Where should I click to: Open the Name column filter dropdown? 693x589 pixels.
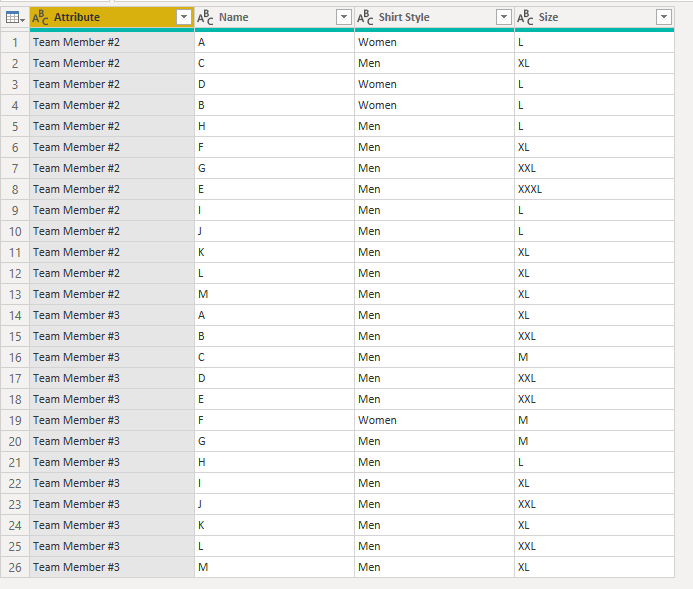click(x=343, y=17)
